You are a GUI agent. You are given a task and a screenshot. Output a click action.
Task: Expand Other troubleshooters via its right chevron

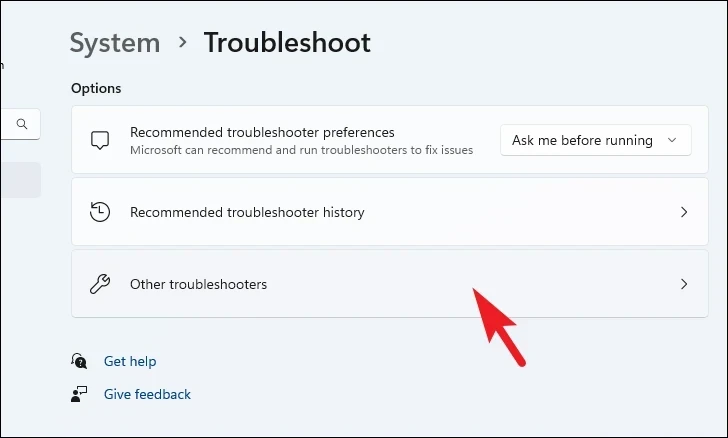tap(684, 284)
